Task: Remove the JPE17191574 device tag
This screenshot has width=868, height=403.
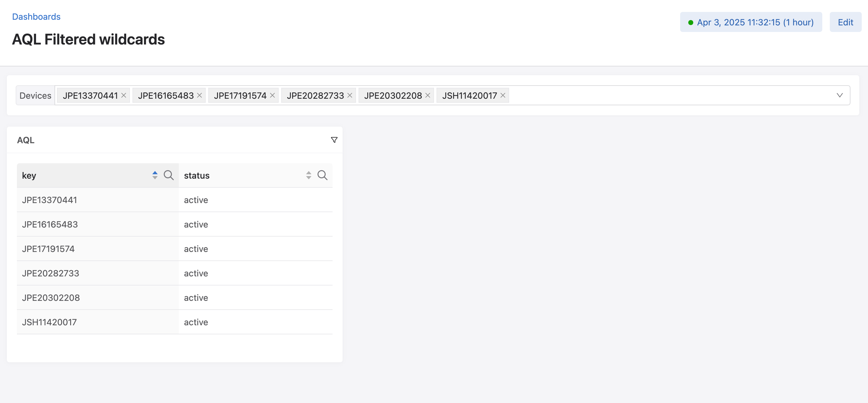Action: [272, 96]
